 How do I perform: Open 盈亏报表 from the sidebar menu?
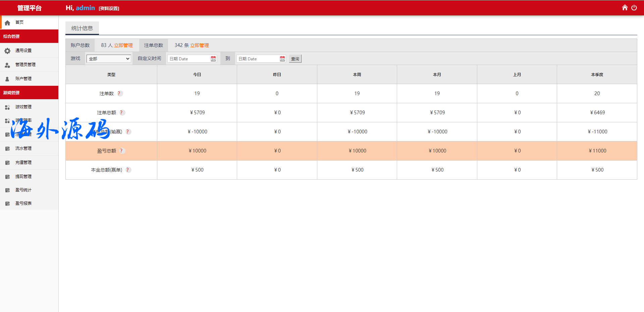[x=23, y=203]
